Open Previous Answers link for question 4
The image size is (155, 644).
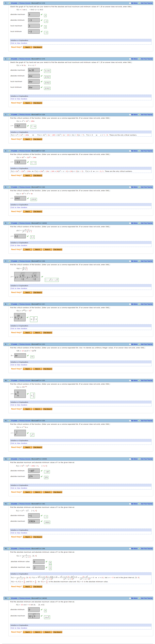pos(25,151)
